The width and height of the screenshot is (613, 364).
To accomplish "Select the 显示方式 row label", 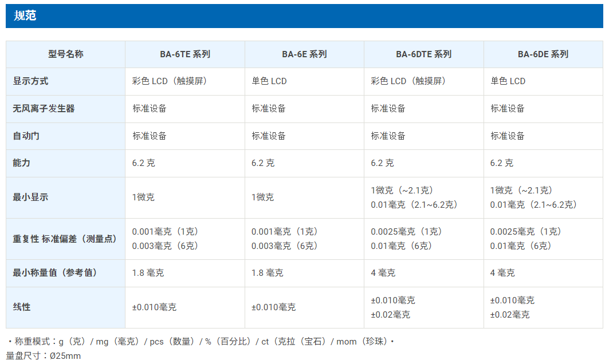I will coord(31,81).
